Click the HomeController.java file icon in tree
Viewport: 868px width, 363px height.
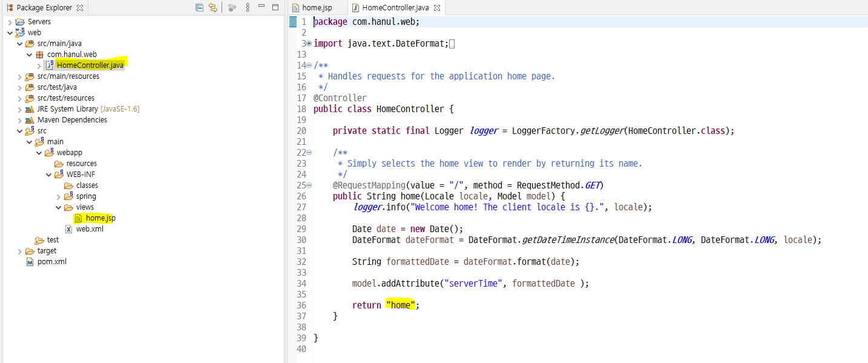click(50, 65)
